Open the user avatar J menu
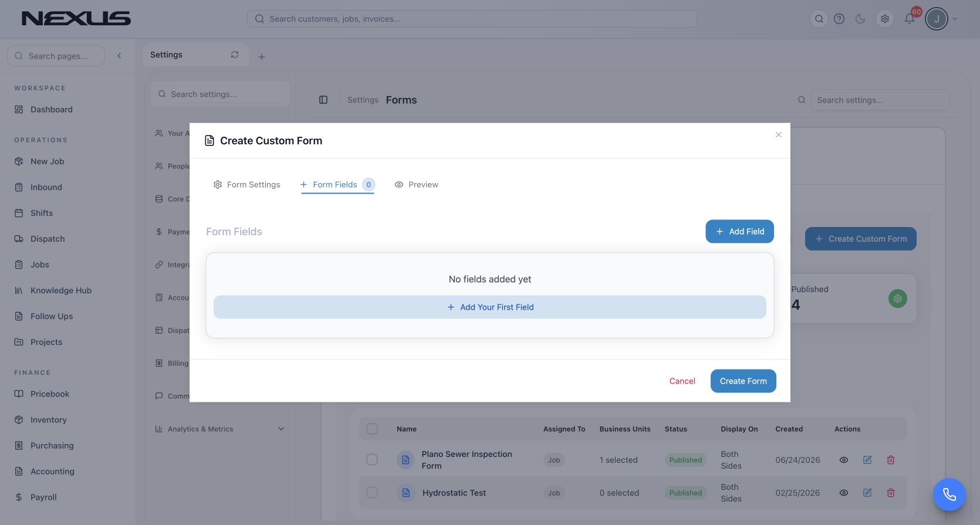The width and height of the screenshot is (980, 525). point(937,19)
